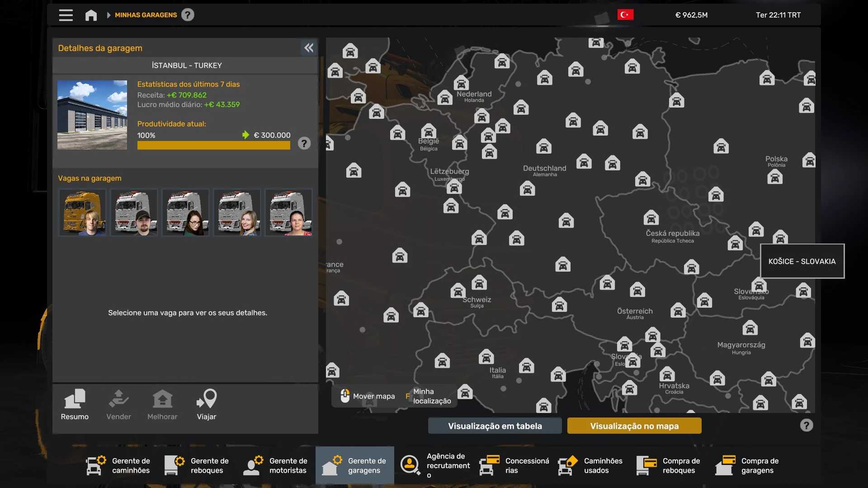Click the productivity help question mark
868x488 pixels.
[x=304, y=144]
